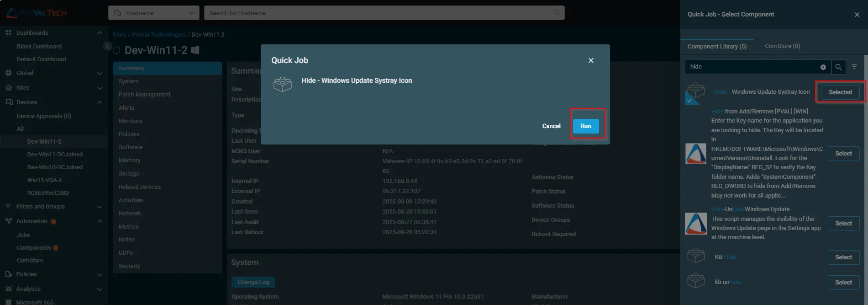
Task: Follow the ProVal Technologies breadcrumb link
Action: [159, 35]
